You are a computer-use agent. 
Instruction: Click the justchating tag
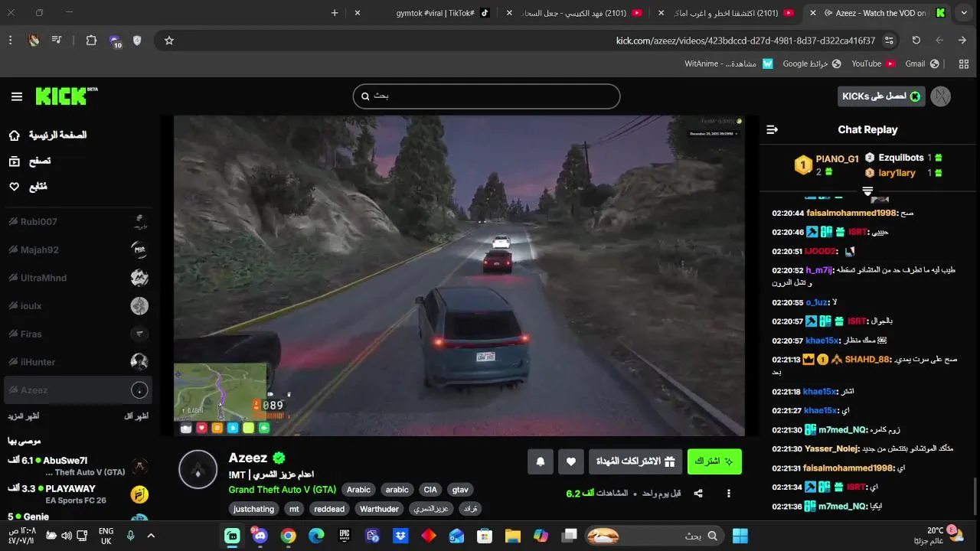[253, 509]
